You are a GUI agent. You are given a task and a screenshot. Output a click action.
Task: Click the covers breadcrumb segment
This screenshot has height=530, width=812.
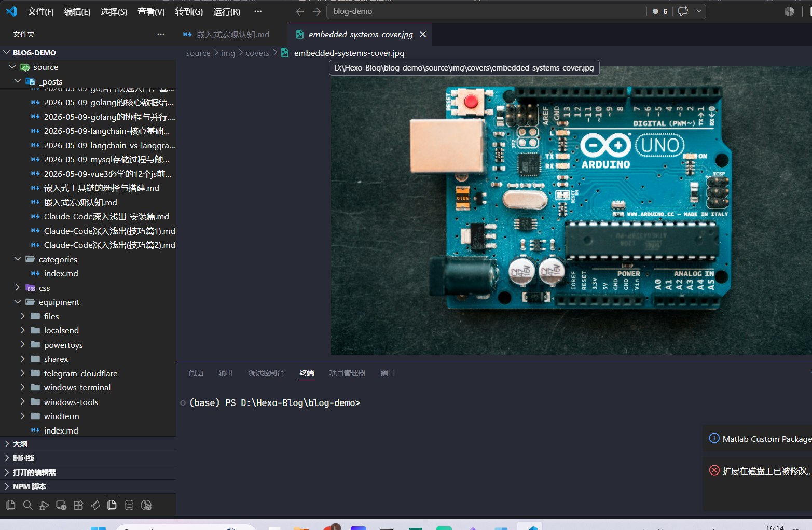pos(257,53)
